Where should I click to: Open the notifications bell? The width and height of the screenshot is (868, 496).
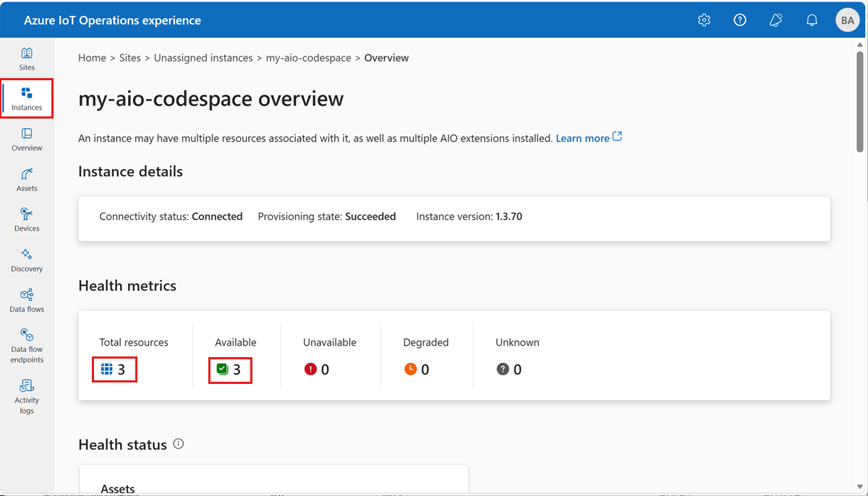click(812, 20)
